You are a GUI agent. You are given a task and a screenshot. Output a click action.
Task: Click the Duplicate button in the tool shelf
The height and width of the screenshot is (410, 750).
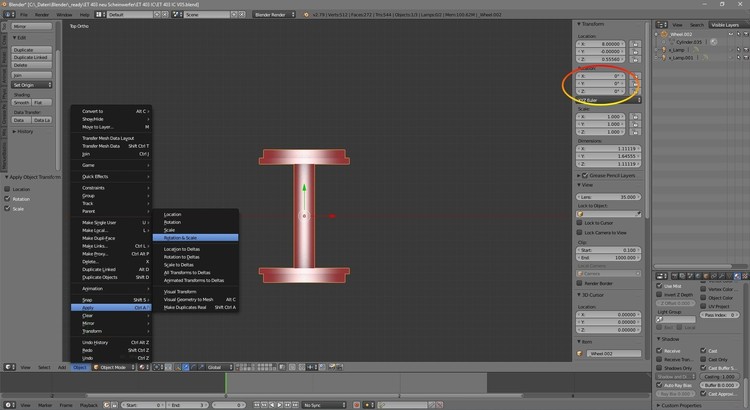pyautogui.click(x=32, y=50)
